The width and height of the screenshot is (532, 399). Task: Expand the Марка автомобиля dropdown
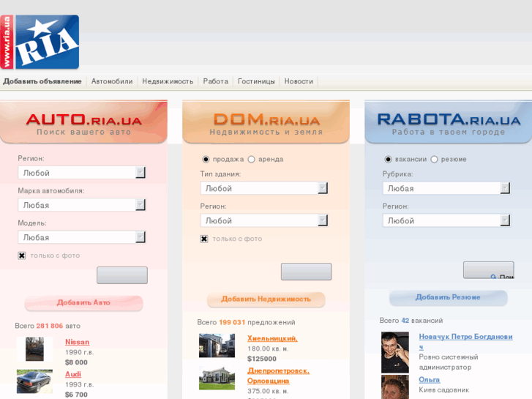[82, 205]
